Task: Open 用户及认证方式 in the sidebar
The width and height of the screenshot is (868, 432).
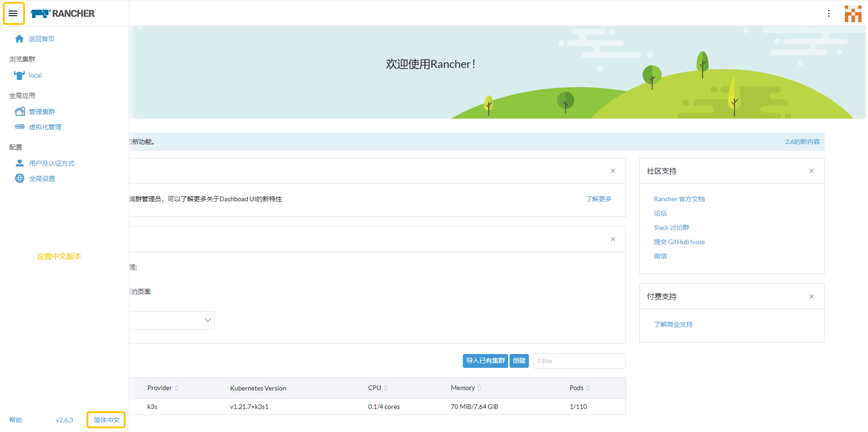Action: [52, 163]
